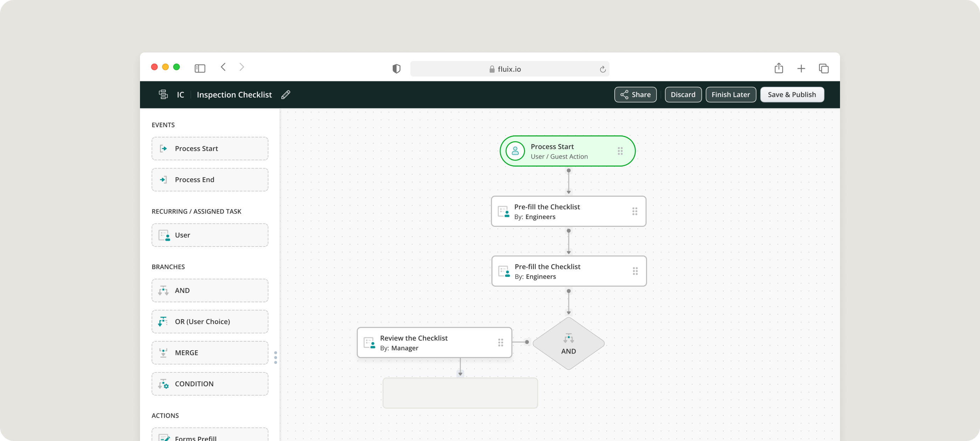This screenshot has width=980, height=441.
Task: Reload the page using refresh icon
Action: (x=603, y=69)
